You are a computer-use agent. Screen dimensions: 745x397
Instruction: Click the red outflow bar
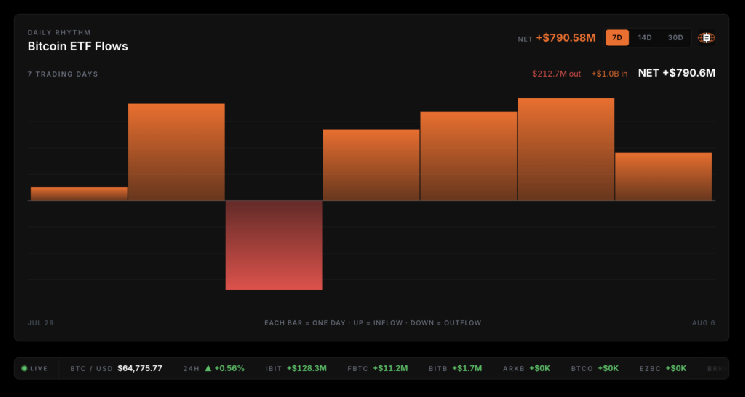[274, 245]
